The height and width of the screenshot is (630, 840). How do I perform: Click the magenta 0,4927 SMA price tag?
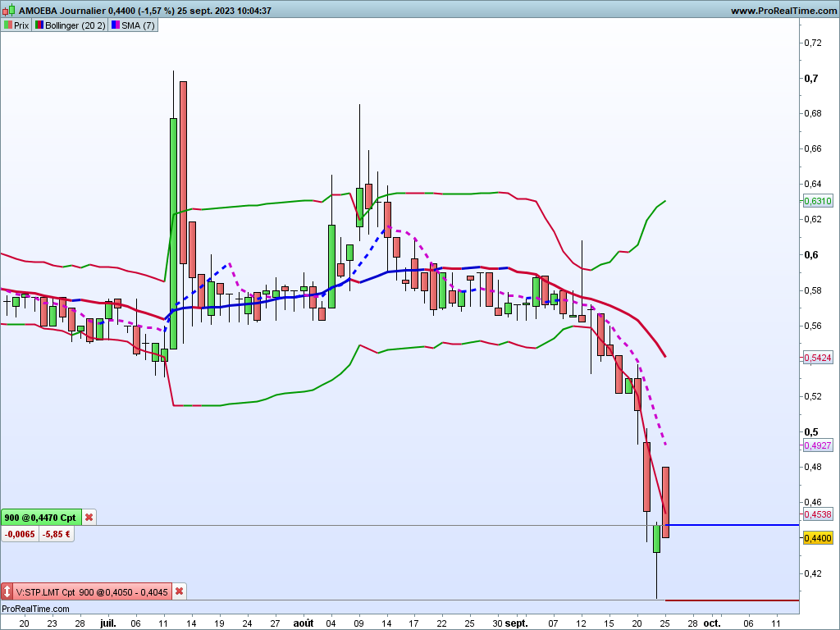point(818,445)
